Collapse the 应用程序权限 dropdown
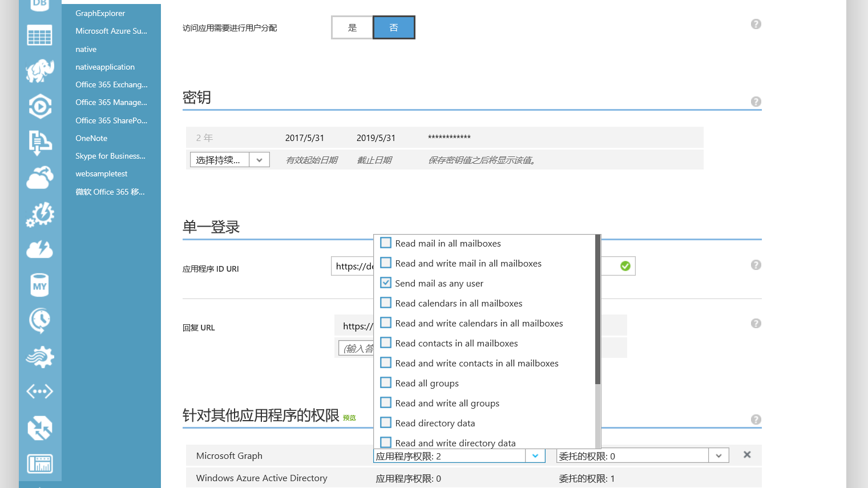This screenshot has height=488, width=868. [535, 455]
